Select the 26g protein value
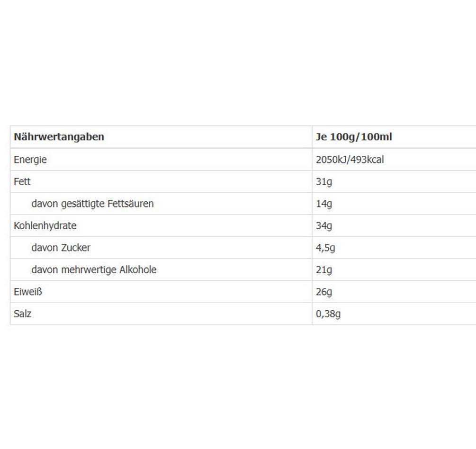 323,292
